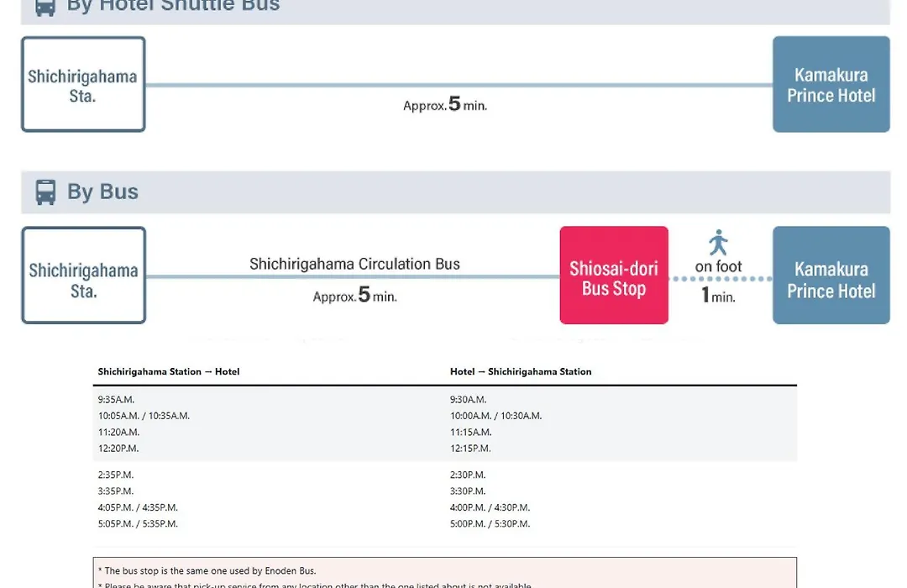Image resolution: width=907 pixels, height=588 pixels.
Task: Click Approx. 5 min. under shuttle bus line
Action: coord(445,104)
